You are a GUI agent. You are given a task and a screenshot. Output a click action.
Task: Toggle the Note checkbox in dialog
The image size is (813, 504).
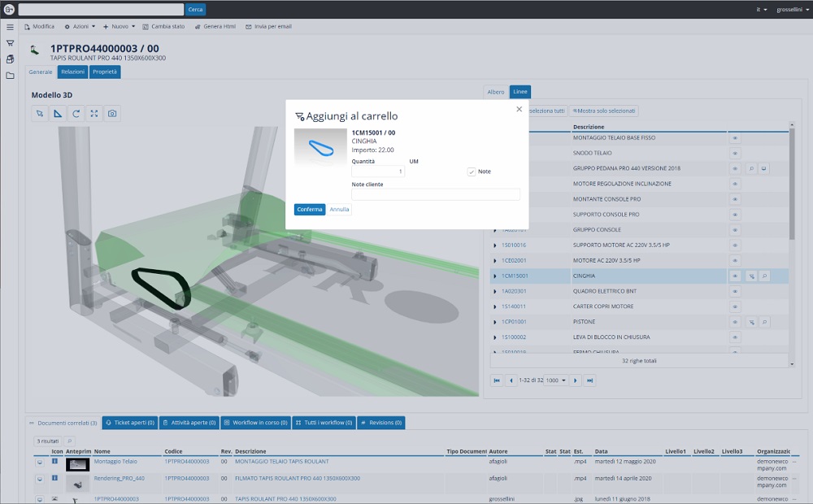click(x=472, y=172)
